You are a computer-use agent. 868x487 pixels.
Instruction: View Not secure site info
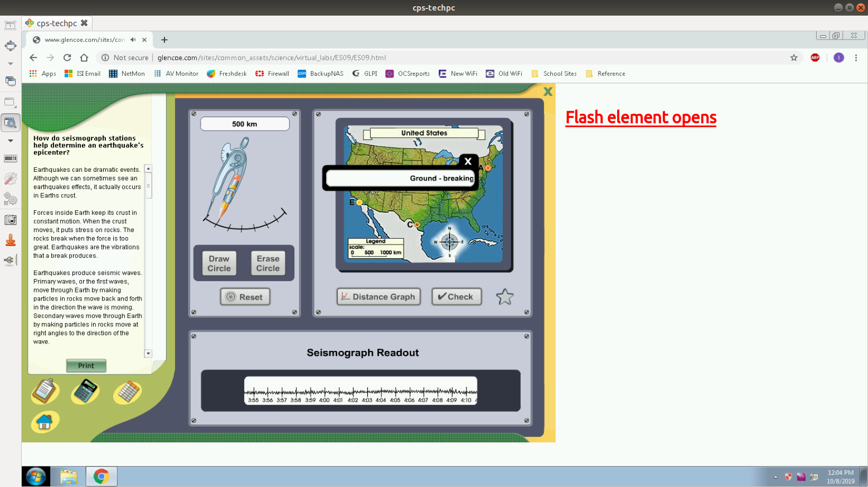click(x=125, y=57)
